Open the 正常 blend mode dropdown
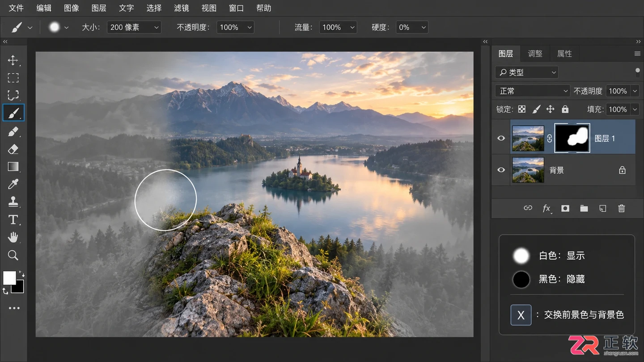 (x=533, y=91)
